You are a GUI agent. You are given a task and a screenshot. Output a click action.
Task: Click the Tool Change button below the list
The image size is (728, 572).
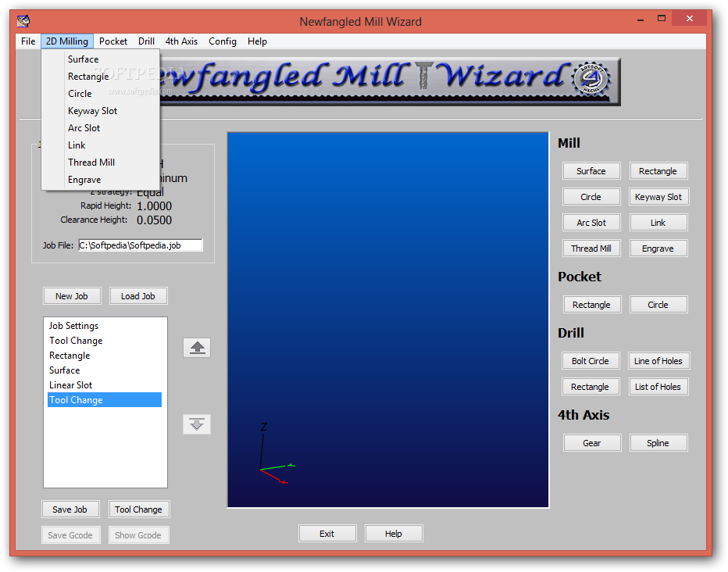click(138, 509)
